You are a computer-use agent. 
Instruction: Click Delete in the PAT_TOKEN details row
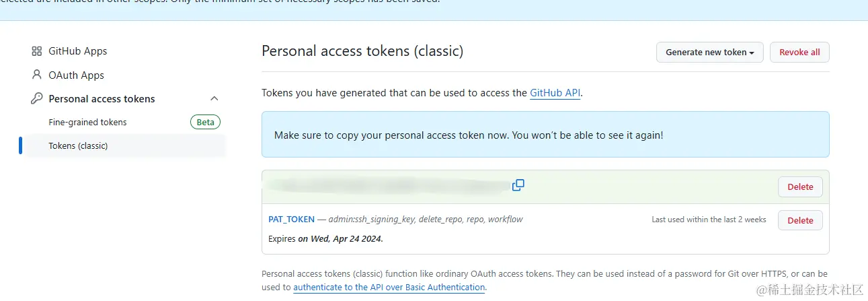click(x=799, y=220)
